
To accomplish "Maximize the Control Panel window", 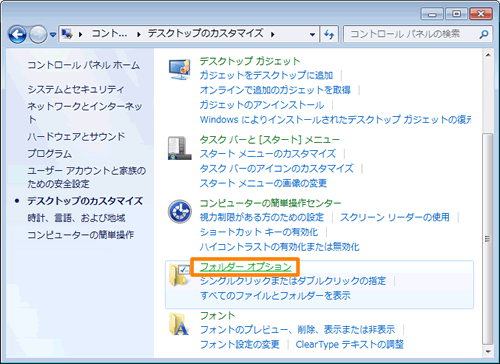I will 456,14.
